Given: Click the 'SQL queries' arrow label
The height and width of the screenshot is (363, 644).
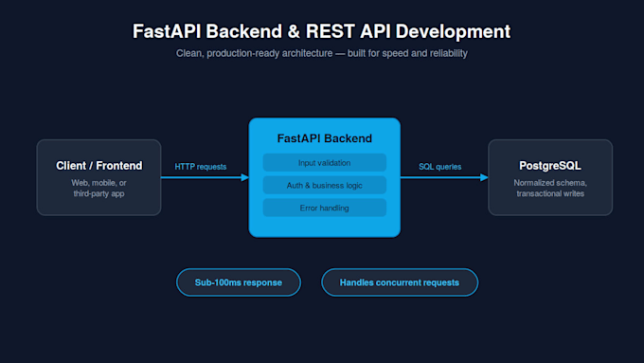Looking at the screenshot, I should click(439, 167).
